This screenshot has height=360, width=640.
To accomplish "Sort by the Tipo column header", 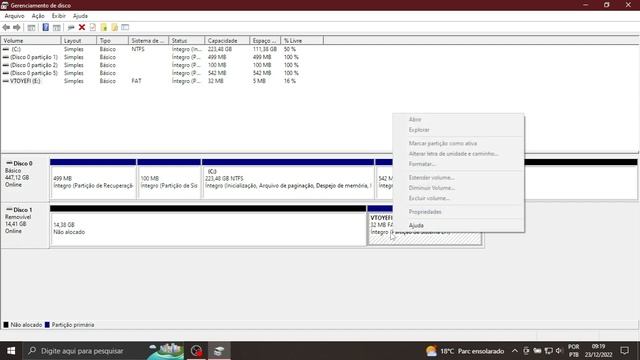I will click(113, 41).
